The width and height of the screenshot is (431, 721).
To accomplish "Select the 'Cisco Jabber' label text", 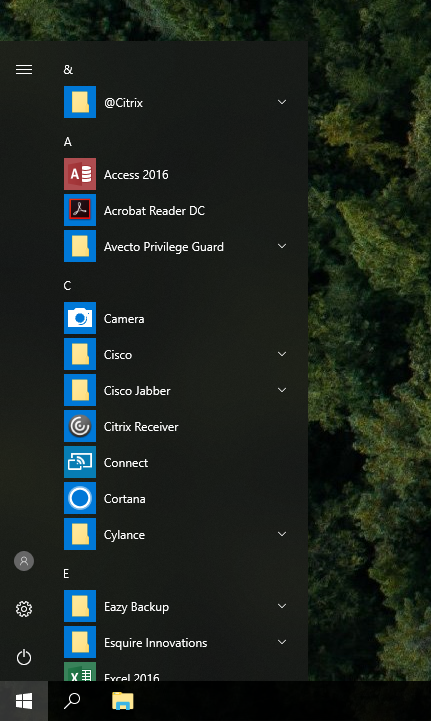I will (137, 391).
